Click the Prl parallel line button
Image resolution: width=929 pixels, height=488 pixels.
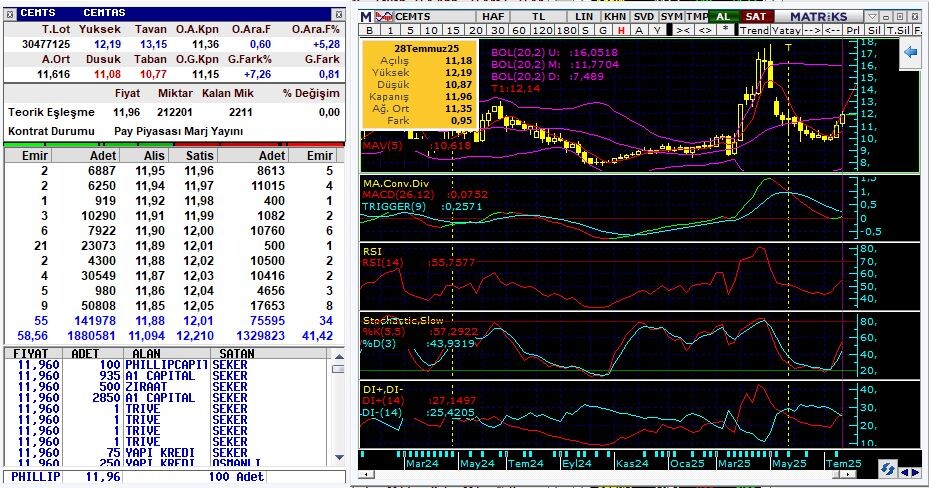coord(853,30)
